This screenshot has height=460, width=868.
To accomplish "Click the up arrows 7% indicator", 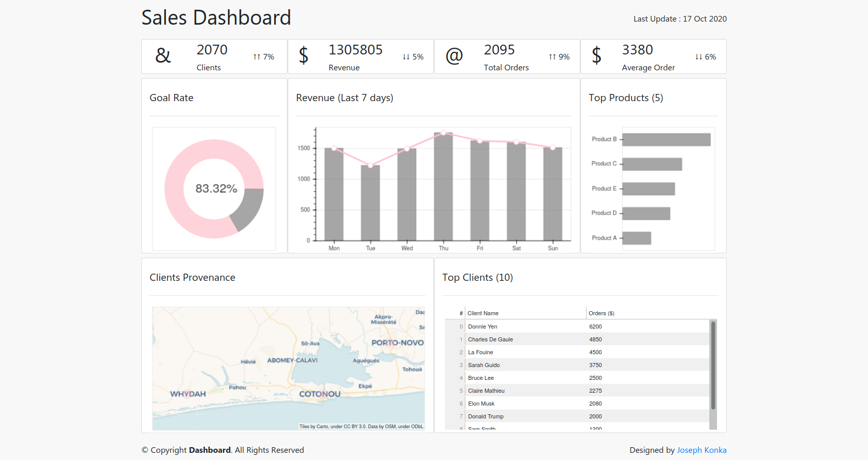I will [263, 57].
